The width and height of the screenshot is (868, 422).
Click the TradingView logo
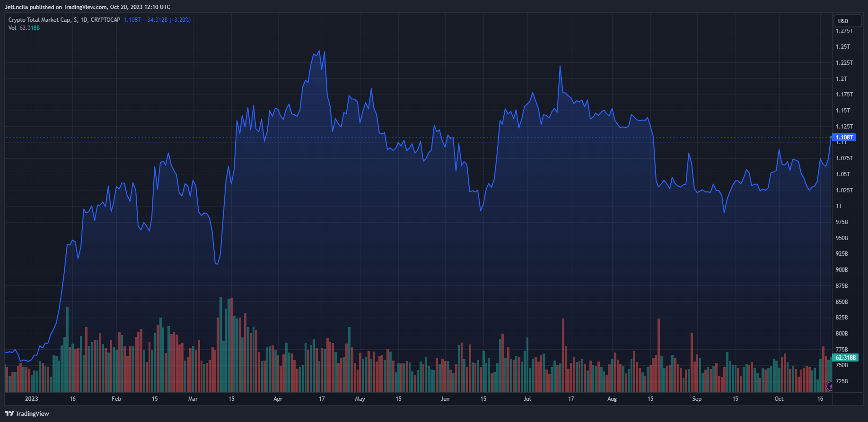(9, 413)
